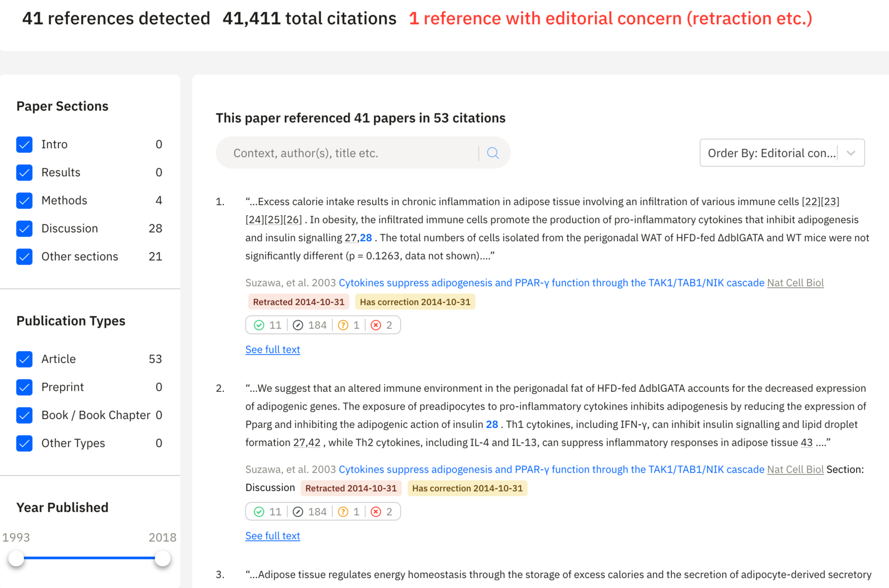Click the Nat Cell Biol journal link
Viewport: 889px width, 588px height.
tap(795, 282)
